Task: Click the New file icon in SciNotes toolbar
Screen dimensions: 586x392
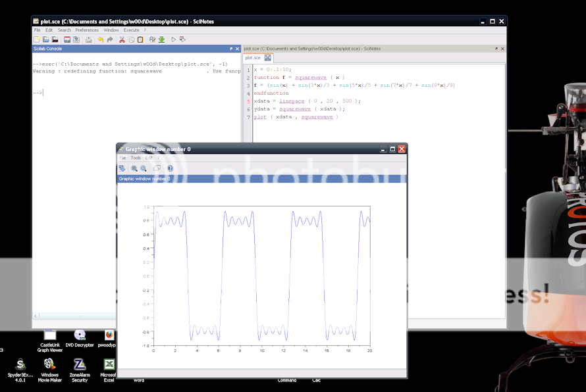Action: [37, 39]
